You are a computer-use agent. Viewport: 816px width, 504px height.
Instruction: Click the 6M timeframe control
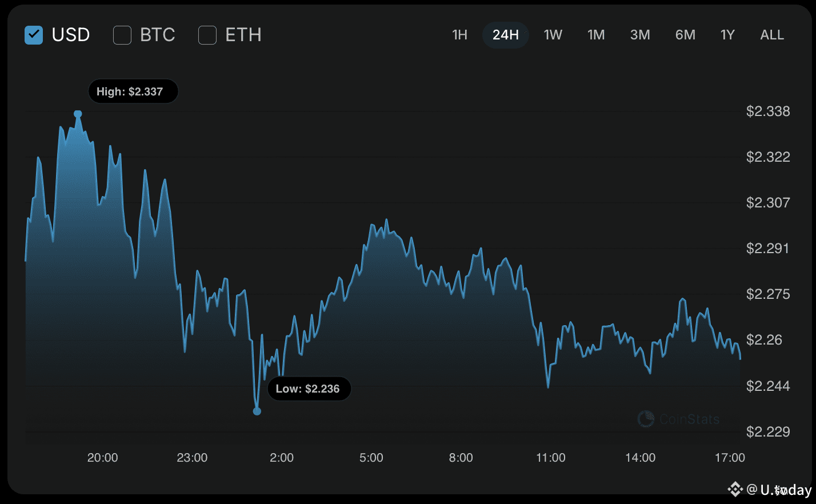(x=685, y=35)
